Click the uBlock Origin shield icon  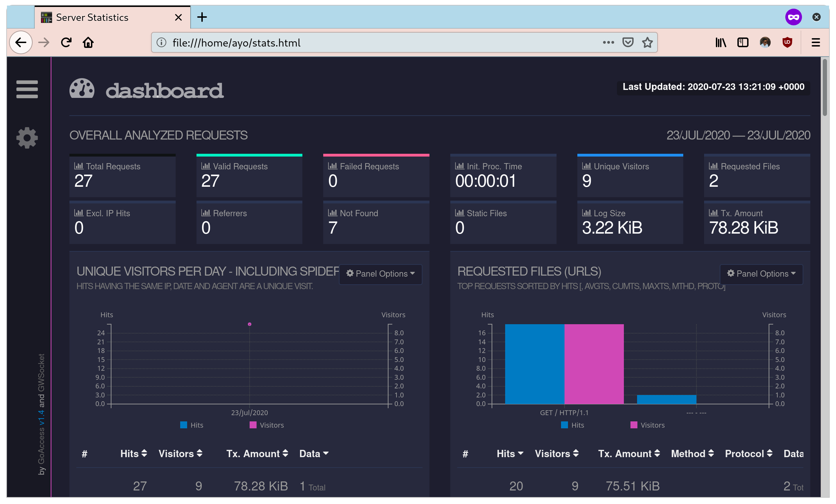787,43
